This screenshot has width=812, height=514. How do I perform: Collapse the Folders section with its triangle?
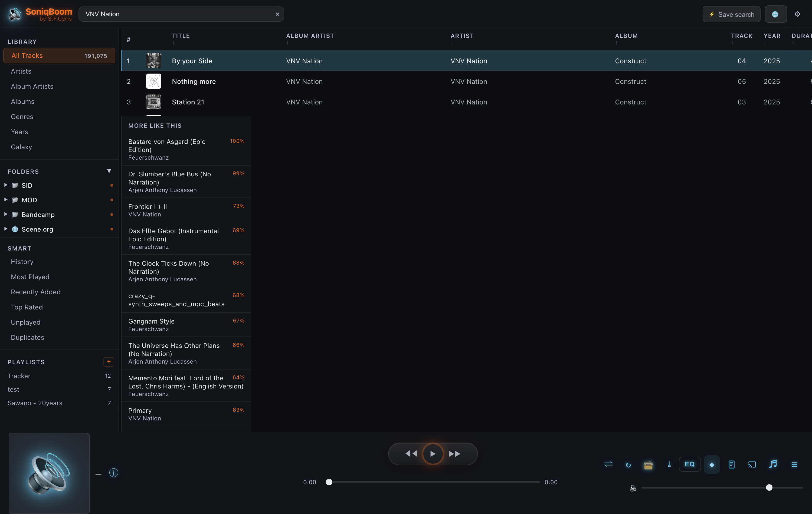[x=109, y=171]
